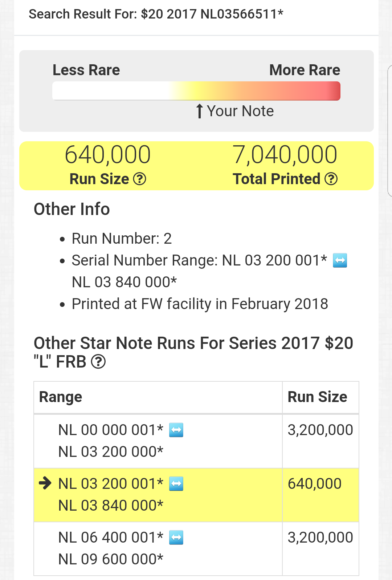Viewport: 392px width, 580px height.
Task: Click the scrollbar handle at right edge
Action: pos(390,131)
